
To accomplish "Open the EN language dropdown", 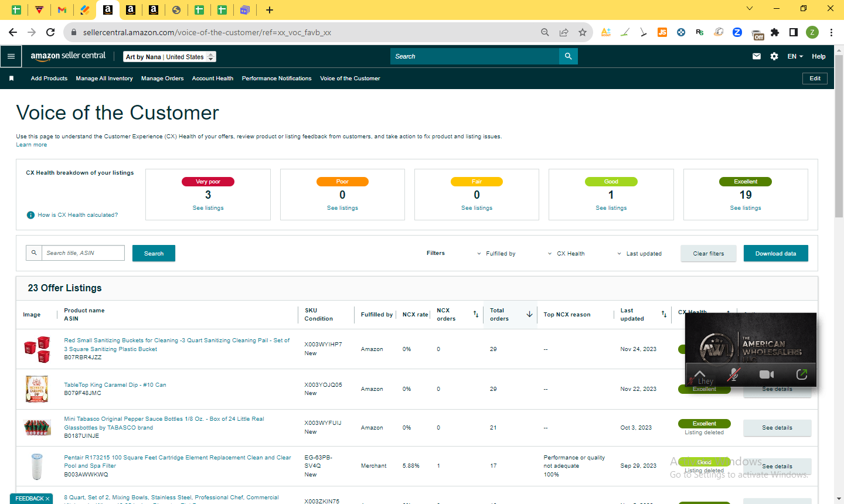I will click(x=795, y=56).
